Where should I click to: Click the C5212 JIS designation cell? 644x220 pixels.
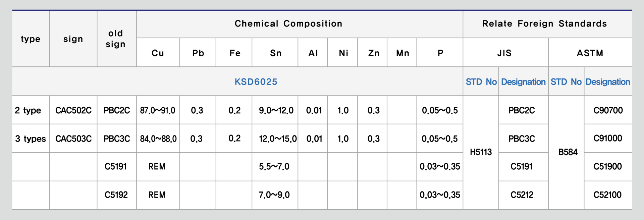(x=522, y=195)
